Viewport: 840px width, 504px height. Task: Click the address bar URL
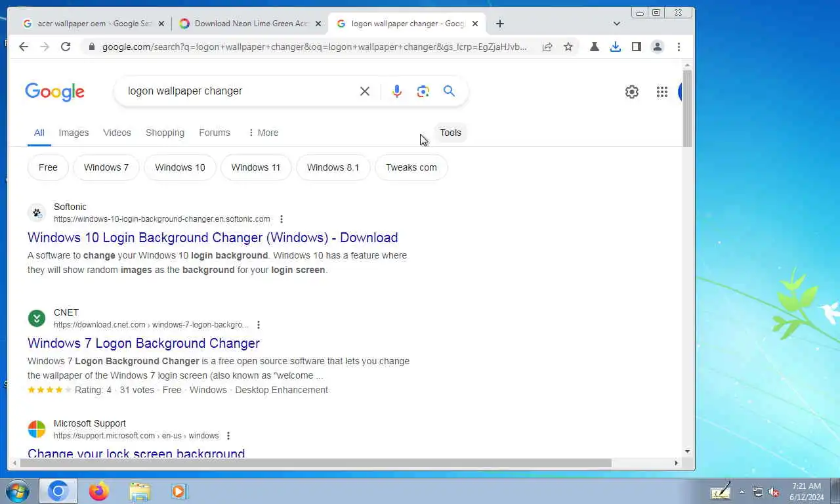tap(314, 47)
